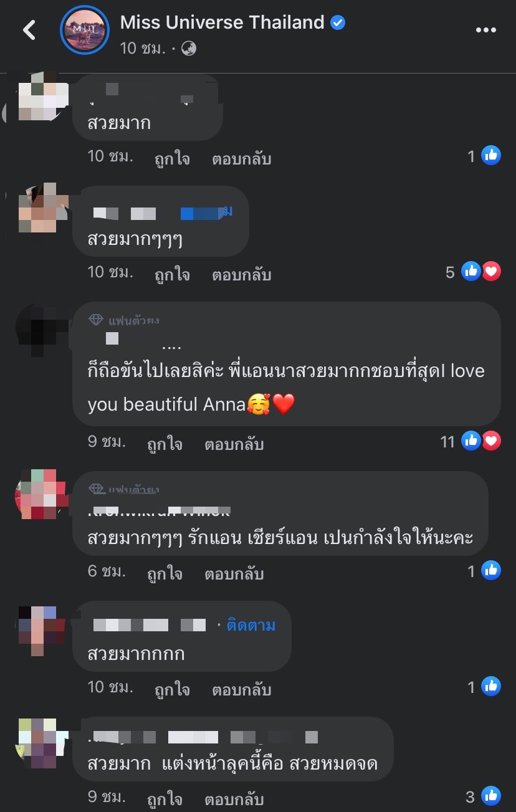
Task: Open the three-dot options menu
Action: pyautogui.click(x=486, y=30)
